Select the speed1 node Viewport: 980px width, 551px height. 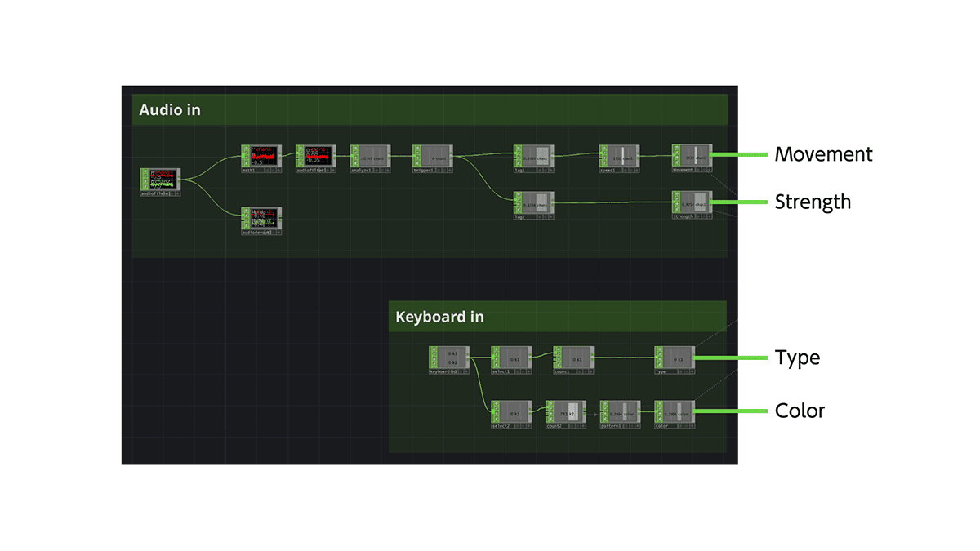pyautogui.click(x=619, y=157)
